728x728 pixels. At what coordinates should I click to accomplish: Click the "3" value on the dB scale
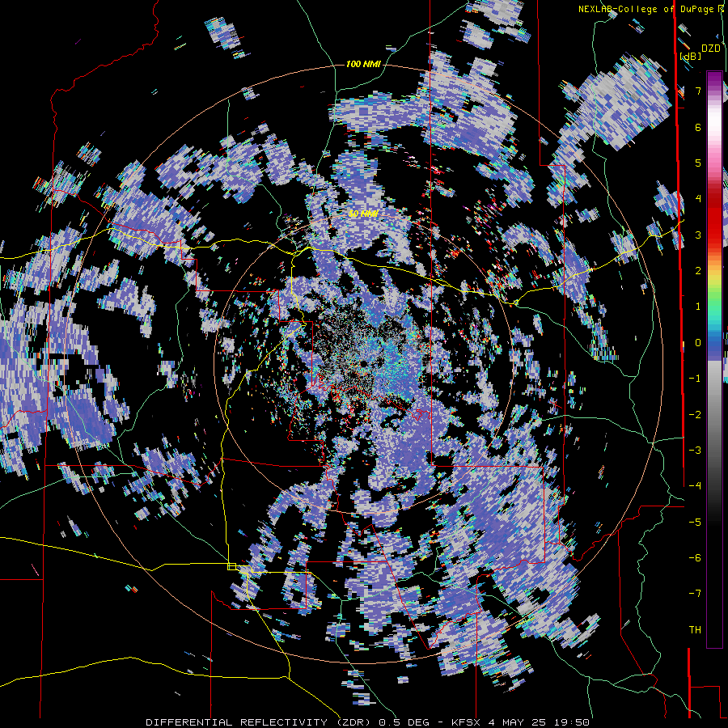pos(698,235)
